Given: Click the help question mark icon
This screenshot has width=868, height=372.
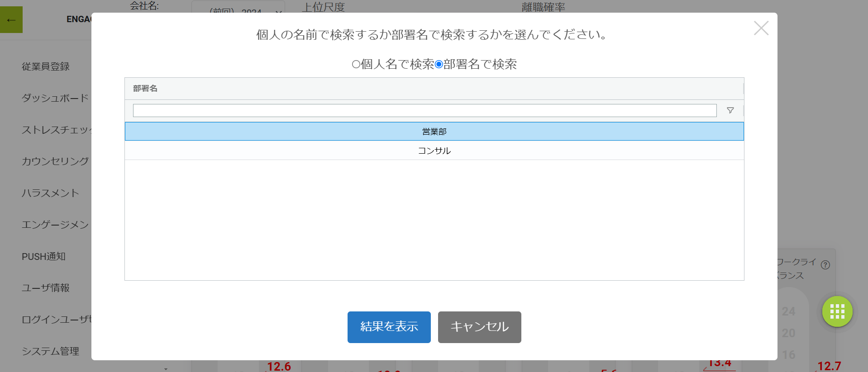Looking at the screenshot, I should coord(825,265).
